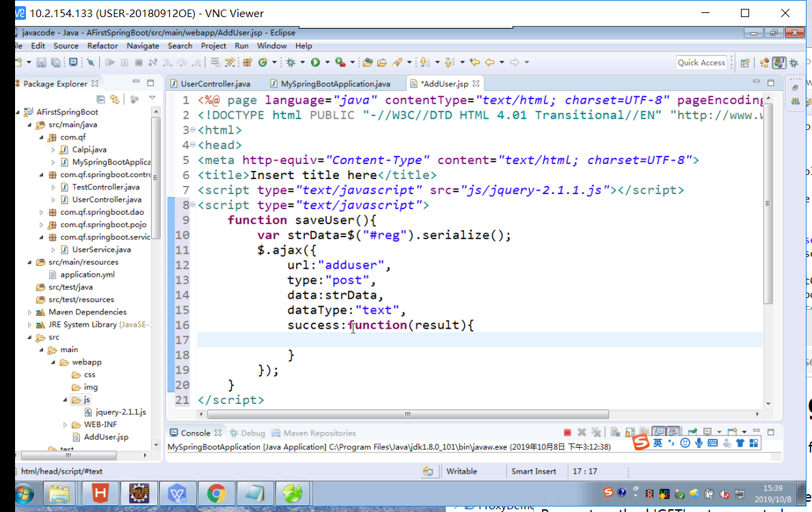Toggle the Sogou 英 language mode
This screenshot has height=512, width=812.
tap(658, 443)
